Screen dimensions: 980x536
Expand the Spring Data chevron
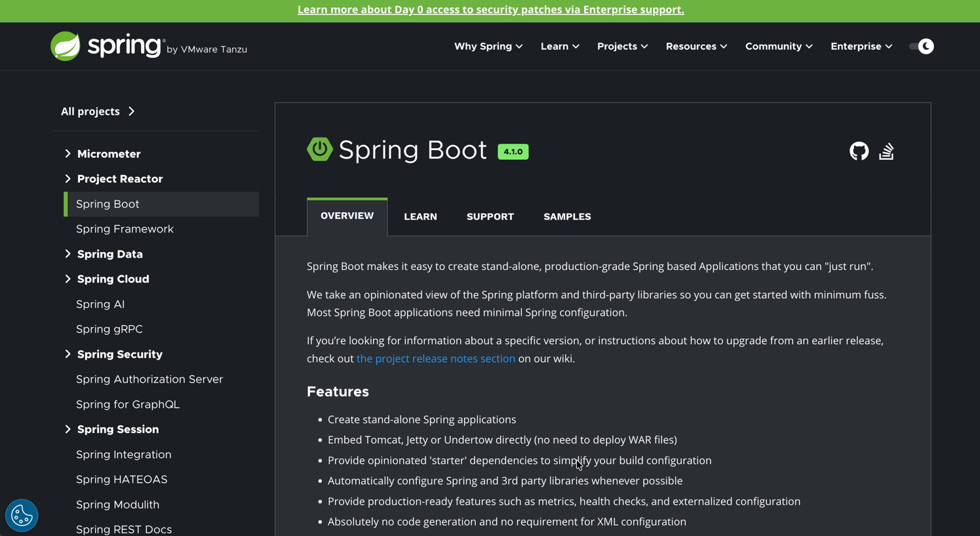click(x=68, y=254)
